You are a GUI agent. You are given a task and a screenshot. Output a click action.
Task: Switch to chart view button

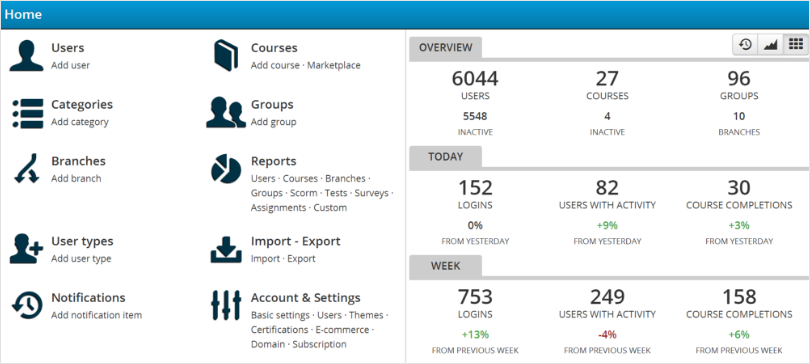[770, 45]
